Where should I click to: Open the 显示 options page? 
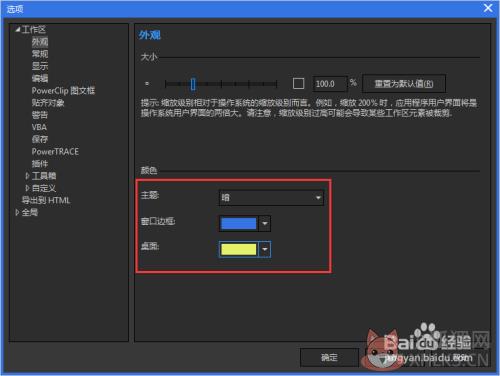pos(40,66)
